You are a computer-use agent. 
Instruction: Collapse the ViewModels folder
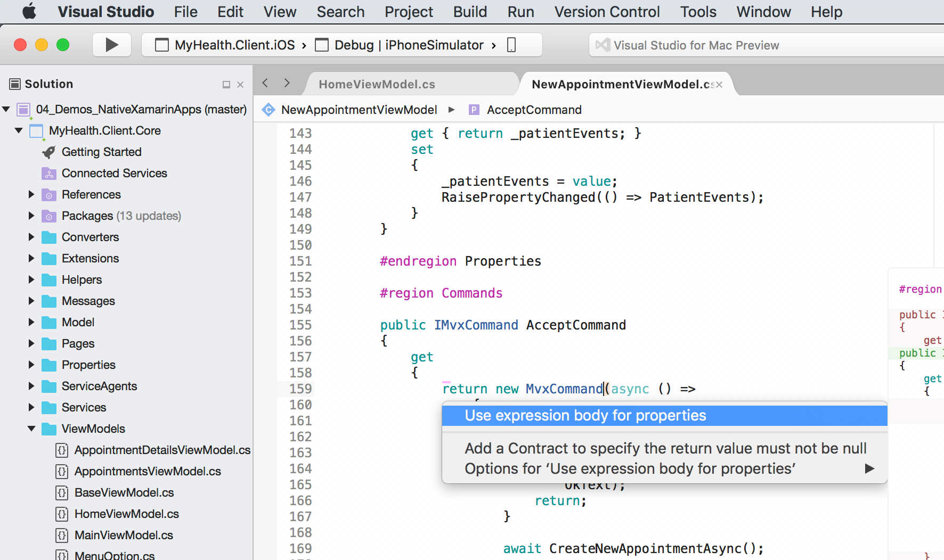pos(31,429)
